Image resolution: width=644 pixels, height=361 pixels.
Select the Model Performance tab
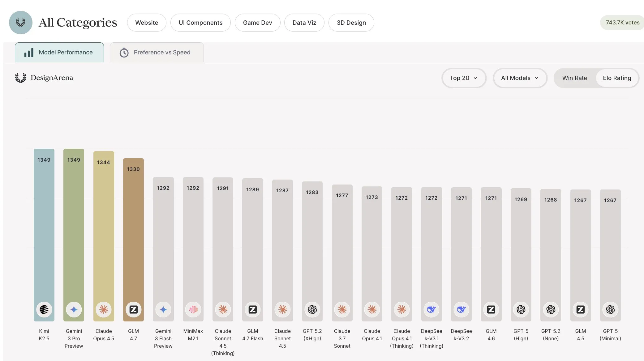coord(59,52)
